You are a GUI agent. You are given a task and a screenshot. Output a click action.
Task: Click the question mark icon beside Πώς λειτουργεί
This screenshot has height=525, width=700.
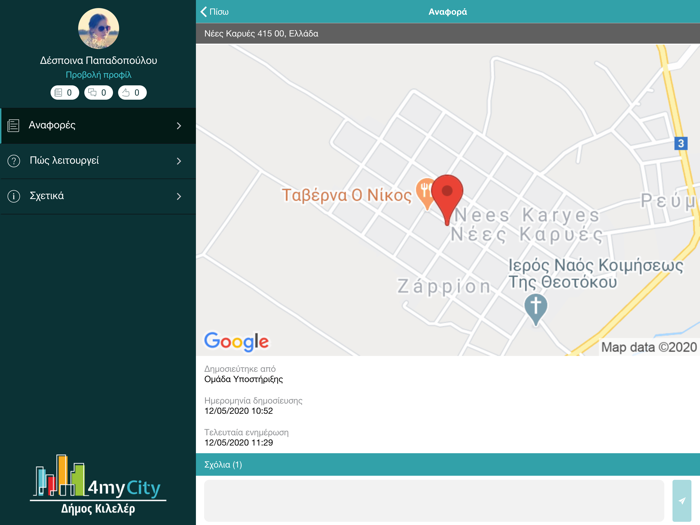pyautogui.click(x=14, y=161)
